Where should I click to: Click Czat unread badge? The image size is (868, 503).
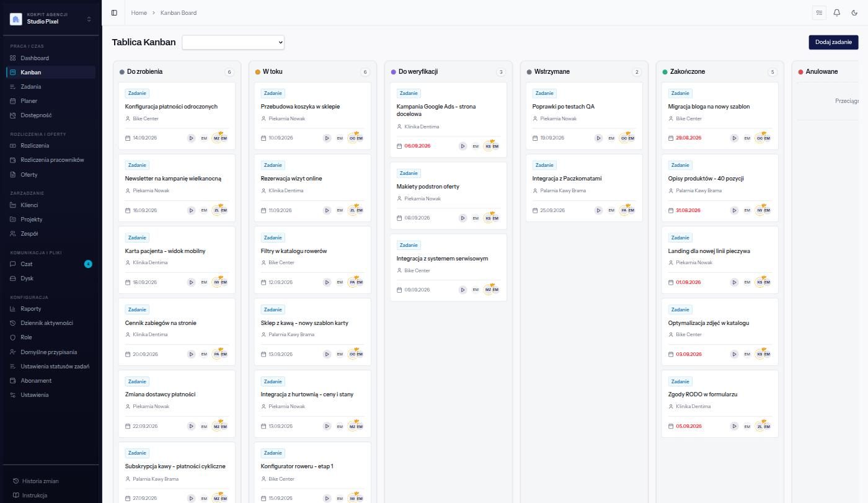click(88, 264)
